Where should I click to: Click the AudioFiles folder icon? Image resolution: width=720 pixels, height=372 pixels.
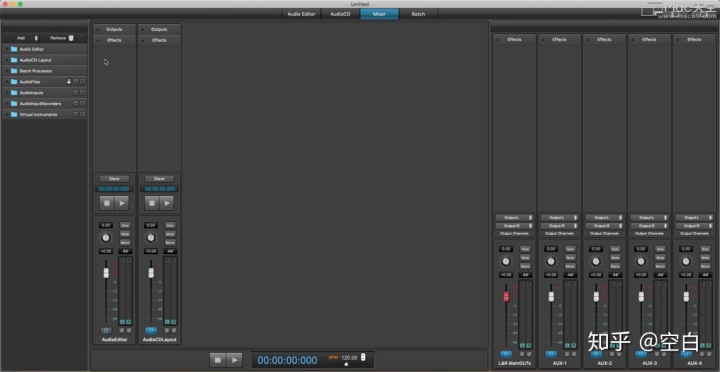click(x=14, y=82)
